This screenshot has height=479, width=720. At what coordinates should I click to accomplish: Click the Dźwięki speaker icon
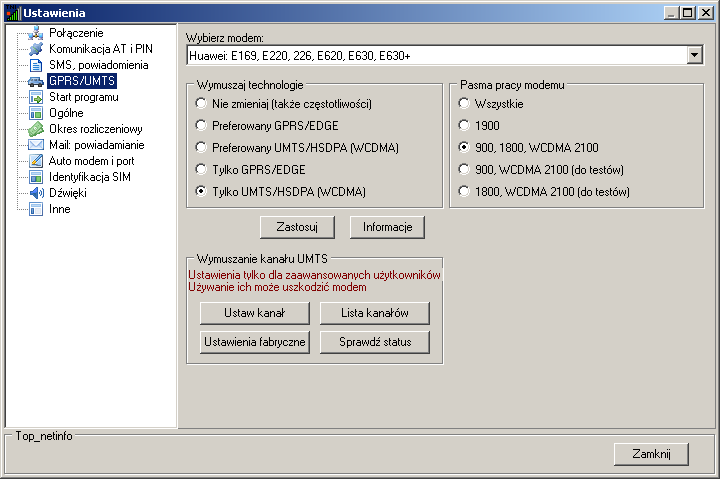tap(36, 193)
